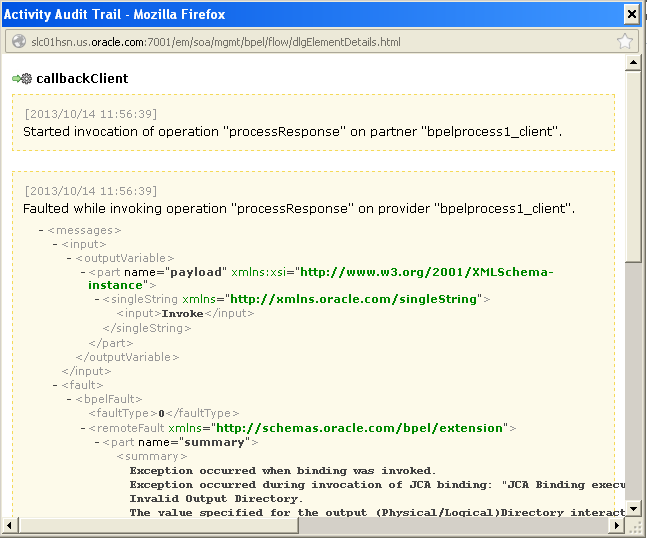Image resolution: width=647 pixels, height=538 pixels.
Task: Click the "Exception occurred during invocation of JCA" line
Action: coord(377,485)
